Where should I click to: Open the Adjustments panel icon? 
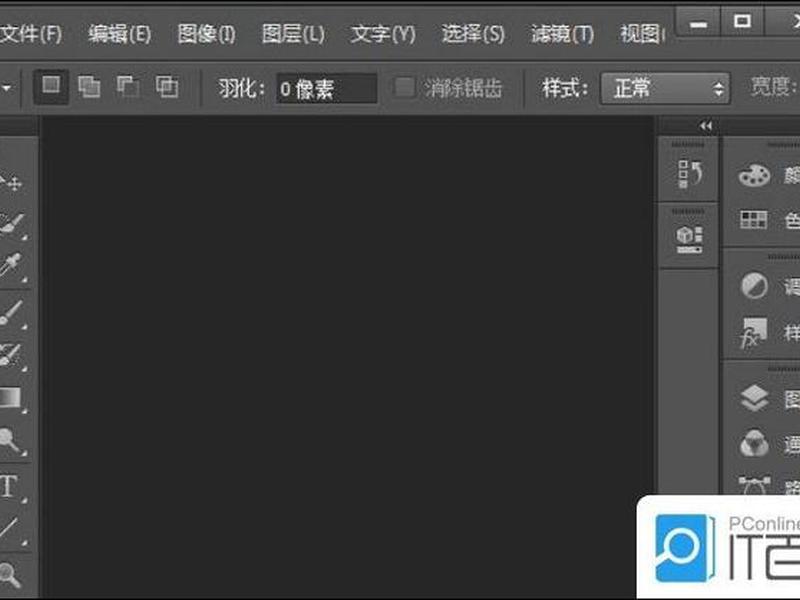click(x=754, y=286)
